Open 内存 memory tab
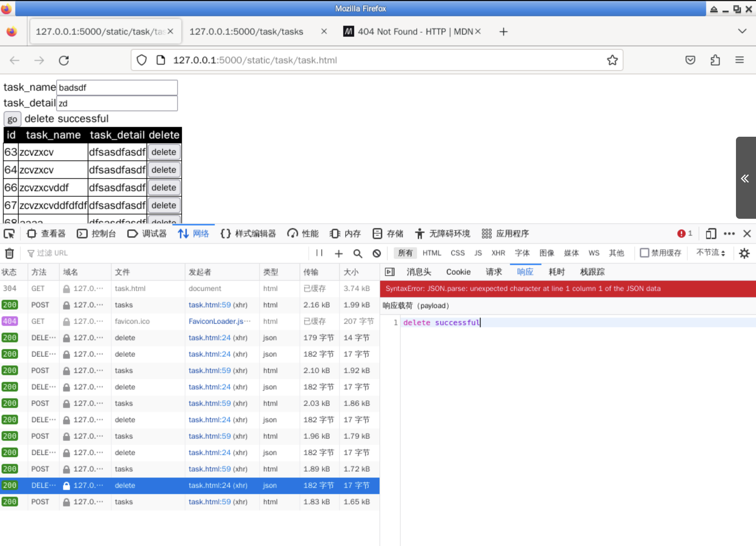The height and width of the screenshot is (546, 756). [345, 234]
